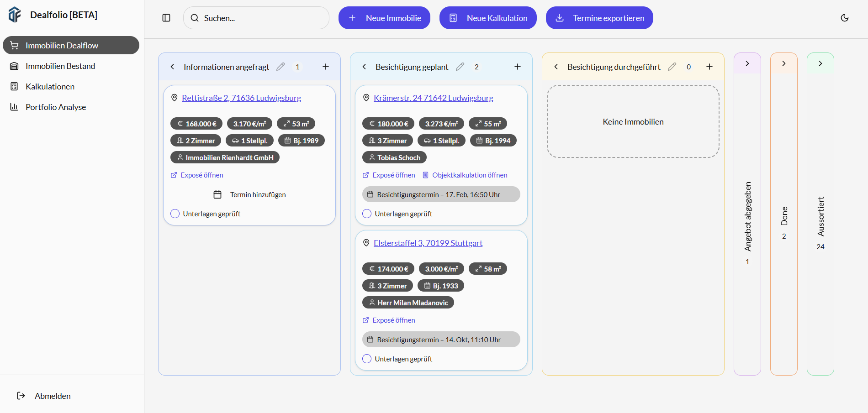Expand the Aussortiert column
Screen dimensions: 868x413
tap(820, 63)
